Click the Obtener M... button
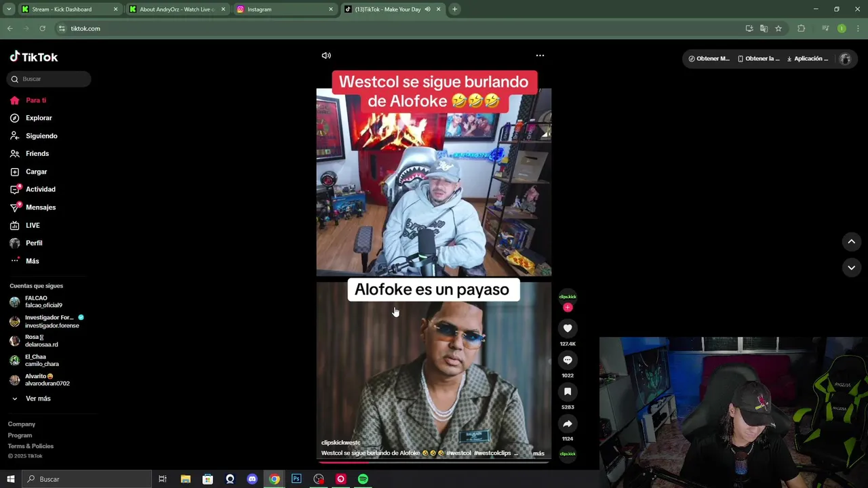 (709, 59)
